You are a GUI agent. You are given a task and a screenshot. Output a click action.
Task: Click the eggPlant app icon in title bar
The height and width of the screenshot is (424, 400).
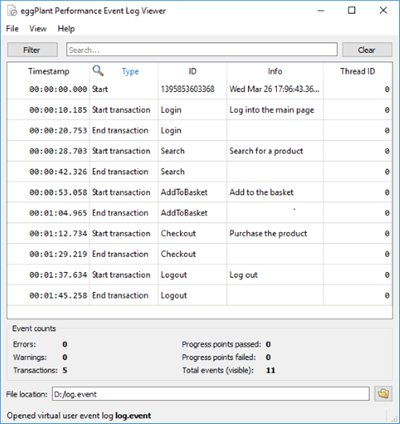point(12,11)
